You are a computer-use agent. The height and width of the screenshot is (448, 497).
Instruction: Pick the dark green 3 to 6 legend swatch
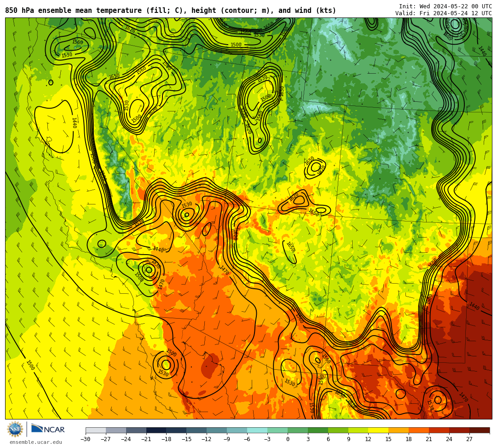click(318, 430)
